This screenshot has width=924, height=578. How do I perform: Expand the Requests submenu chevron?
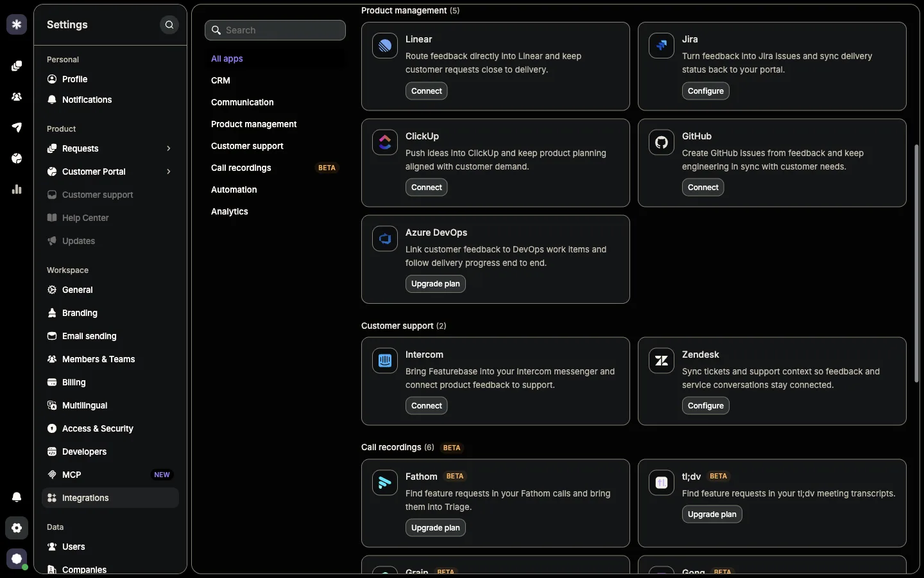tap(169, 148)
